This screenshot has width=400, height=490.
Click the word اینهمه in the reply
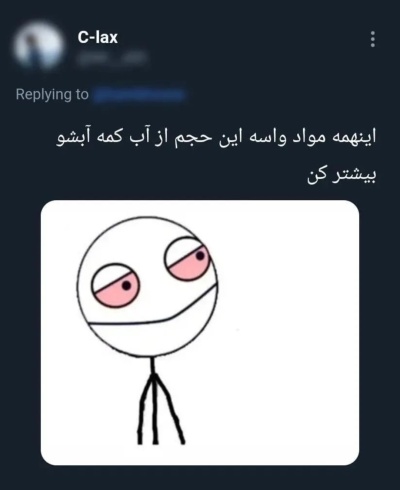pos(353,137)
